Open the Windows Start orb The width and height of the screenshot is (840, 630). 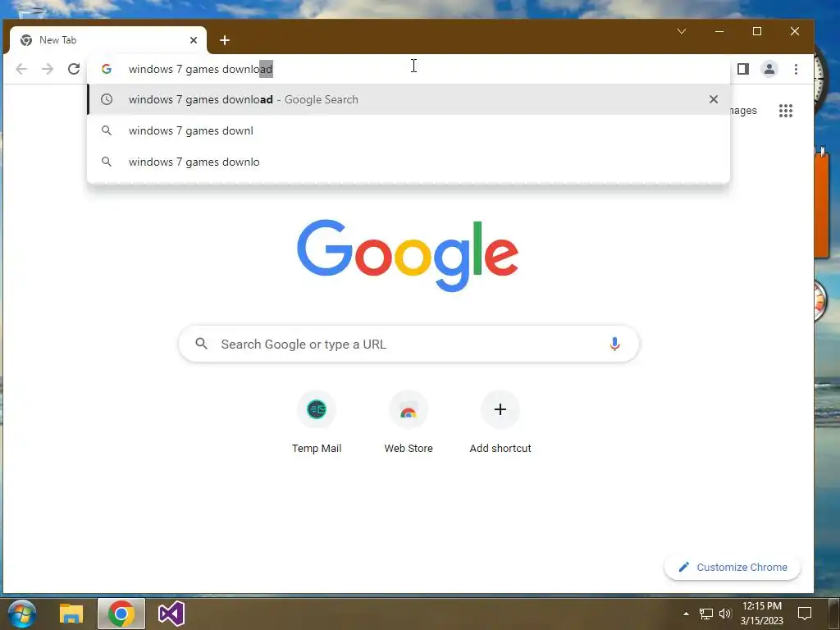coord(22,614)
